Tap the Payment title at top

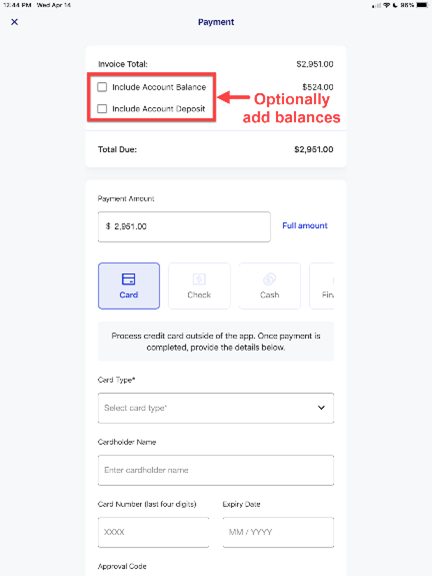click(x=216, y=22)
